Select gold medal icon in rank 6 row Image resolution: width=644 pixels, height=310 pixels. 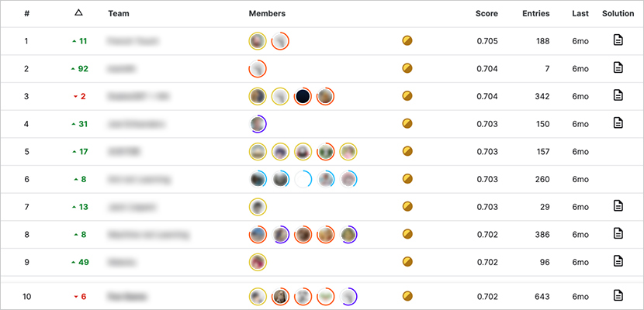[407, 179]
